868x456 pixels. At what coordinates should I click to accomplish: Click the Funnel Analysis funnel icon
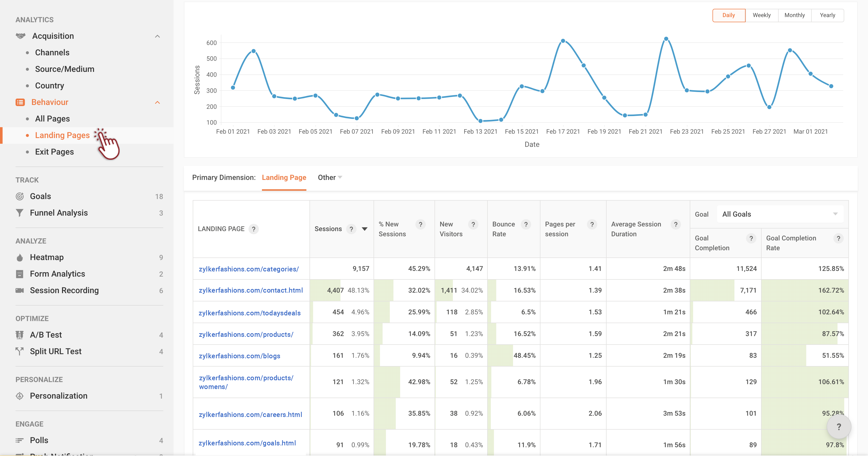[x=20, y=213]
